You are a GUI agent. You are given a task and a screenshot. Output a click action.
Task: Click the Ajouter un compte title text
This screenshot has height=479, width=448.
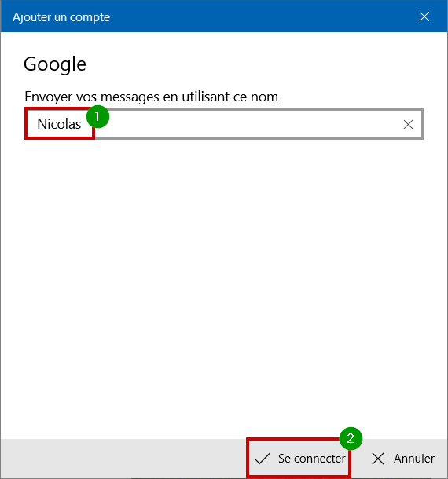point(61,17)
